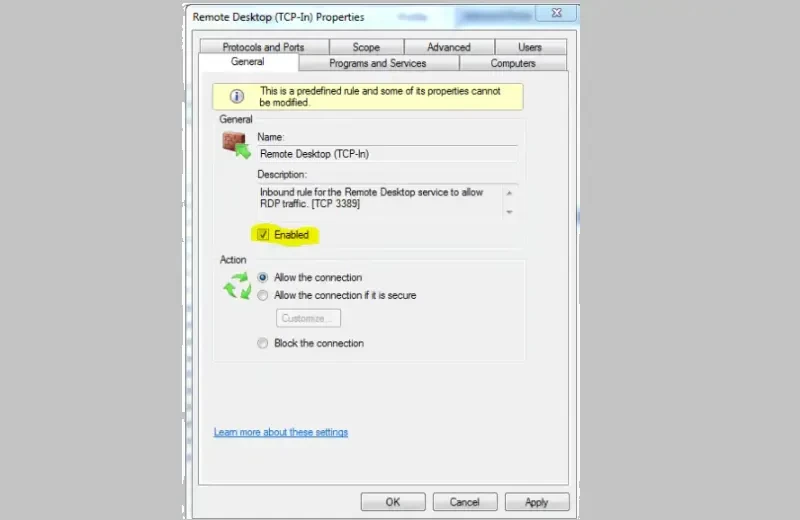Click description scroll down arrow
800x520 pixels.
coord(509,212)
